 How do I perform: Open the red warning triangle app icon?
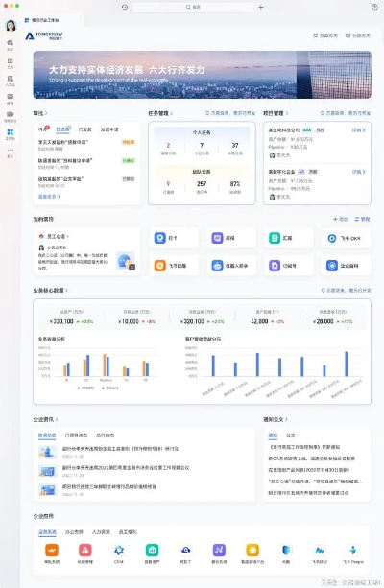pos(85,551)
